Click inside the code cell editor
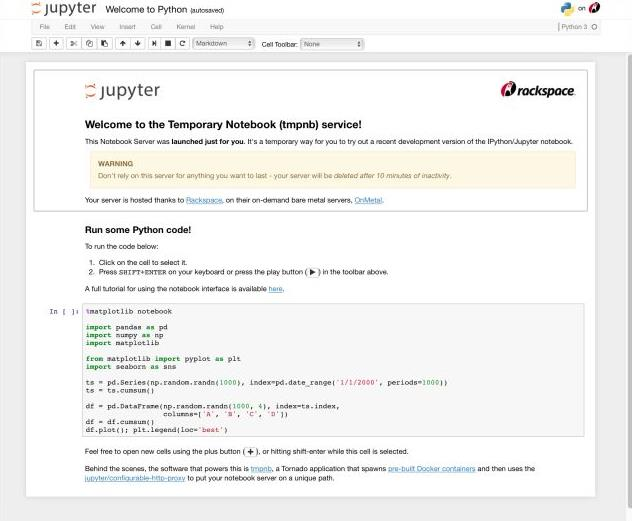The image size is (632, 521). pyautogui.click(x=333, y=370)
